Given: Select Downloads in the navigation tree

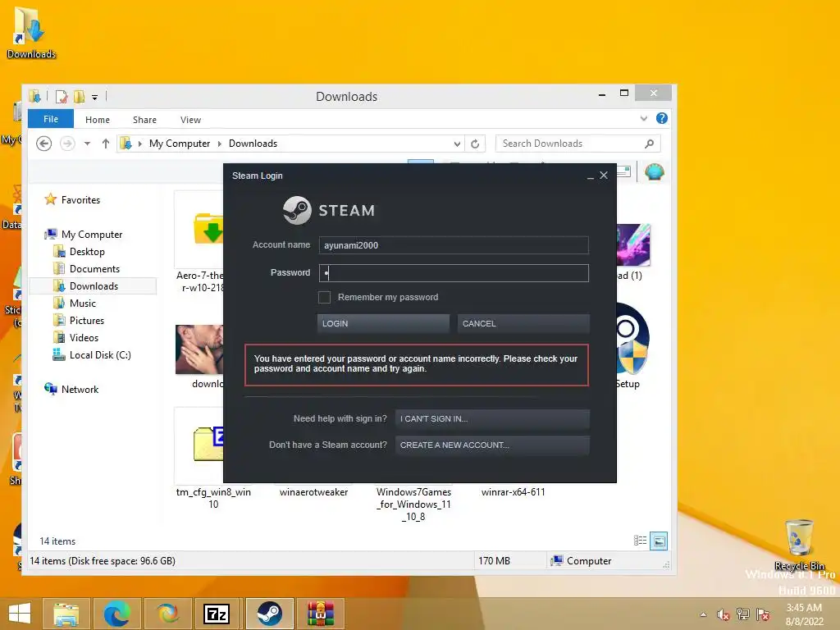Looking at the screenshot, I should [92, 286].
